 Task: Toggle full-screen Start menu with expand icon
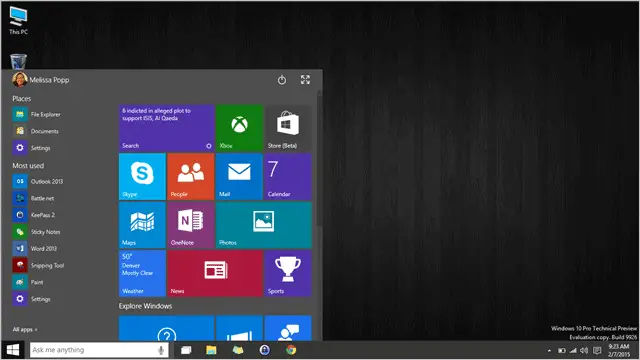[305, 80]
